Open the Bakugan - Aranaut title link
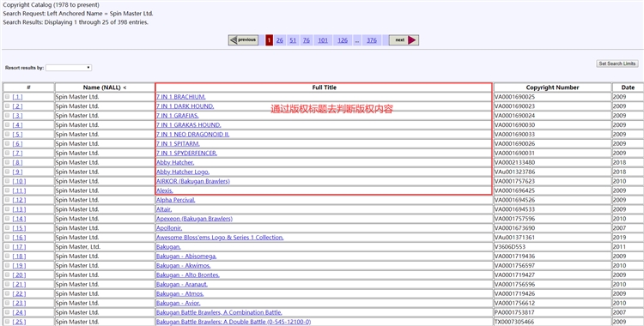The image size is (644, 326). click(x=182, y=285)
